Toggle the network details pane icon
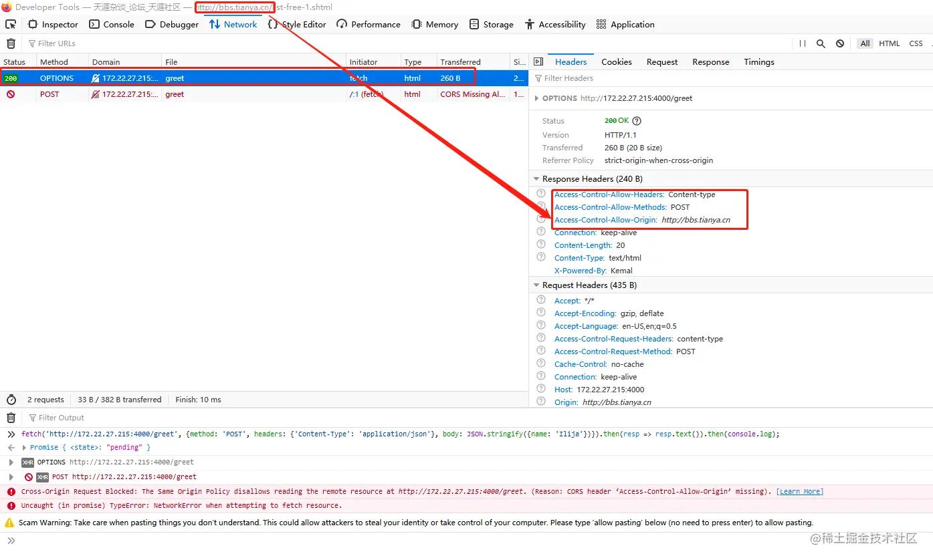Viewport: 933px width, 560px height. tap(538, 61)
